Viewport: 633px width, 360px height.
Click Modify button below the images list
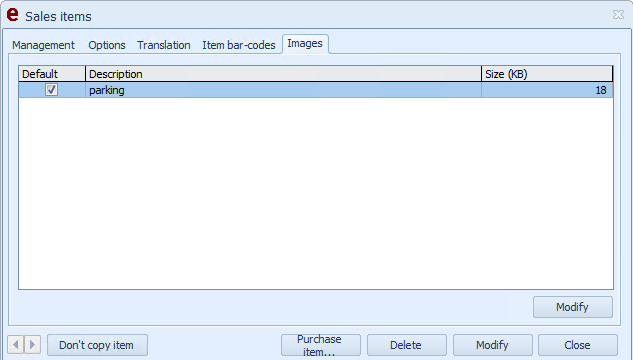point(572,307)
